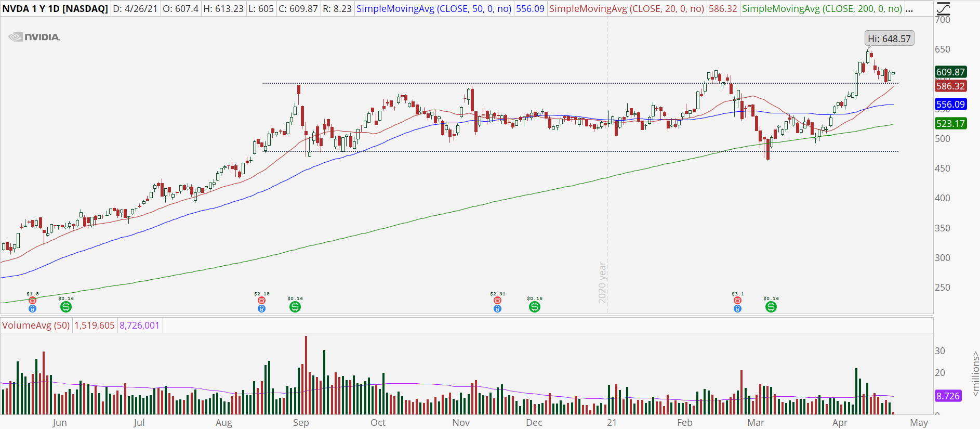Click the May month label on time axis
The height and width of the screenshot is (429, 980).
(x=919, y=422)
